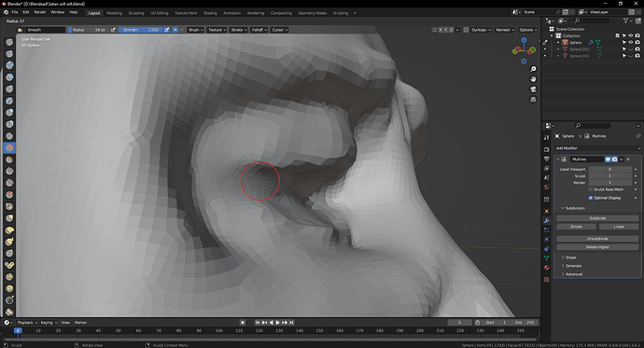This screenshot has height=348, width=644.
Task: Toggle Multires show in viewport icon
Action: coord(608,160)
